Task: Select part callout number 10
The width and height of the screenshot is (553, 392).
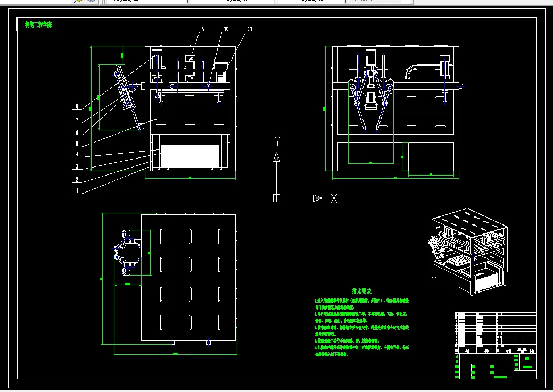Action: [226, 29]
